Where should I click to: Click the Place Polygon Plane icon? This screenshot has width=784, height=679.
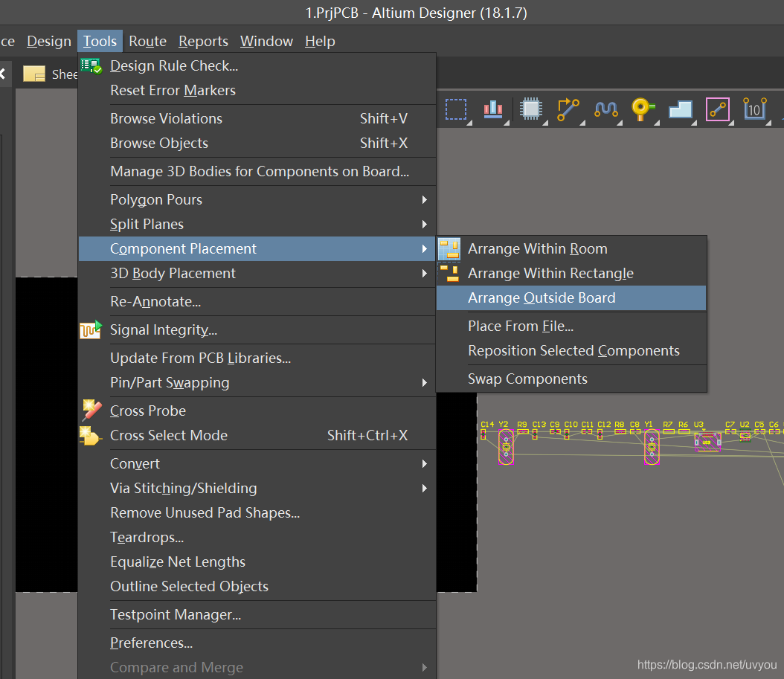(680, 109)
